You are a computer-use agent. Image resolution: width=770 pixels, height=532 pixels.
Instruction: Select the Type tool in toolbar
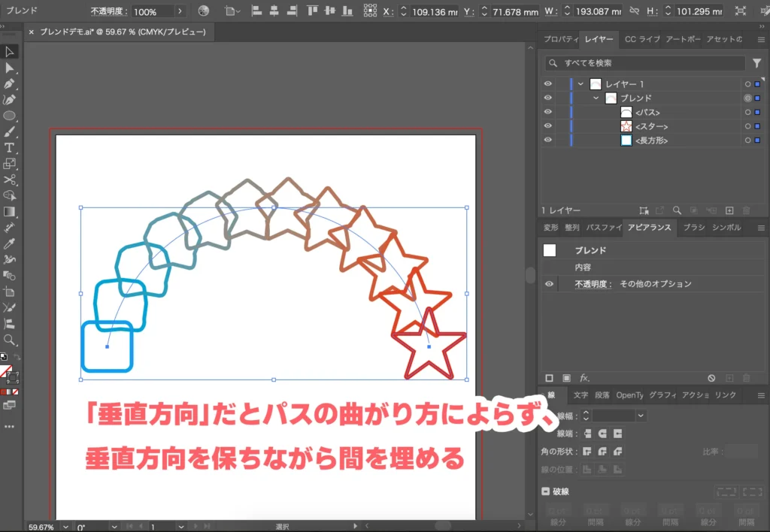[9, 147]
